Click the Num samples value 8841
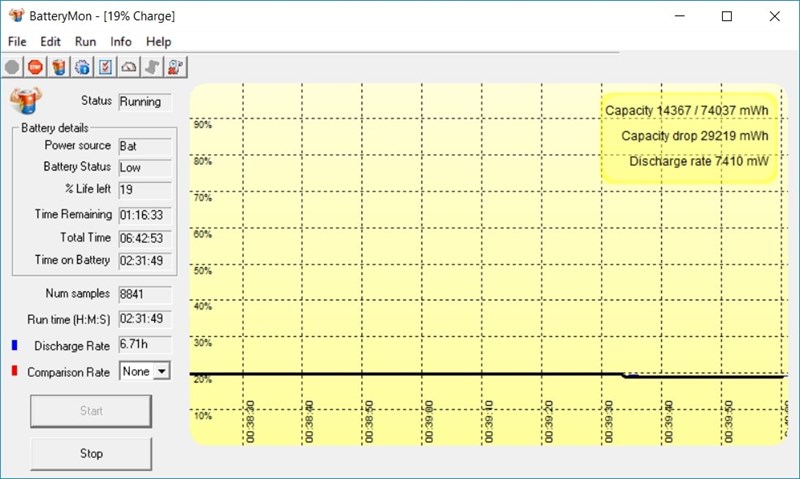 tap(145, 294)
